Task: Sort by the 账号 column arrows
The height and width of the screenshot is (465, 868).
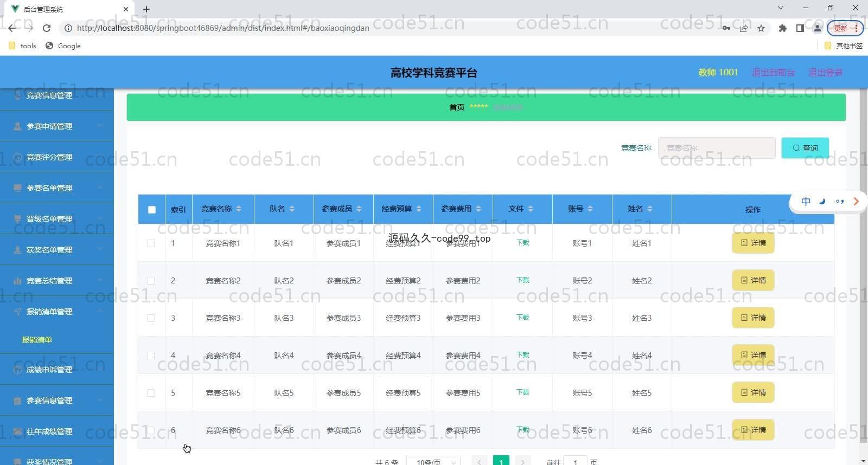Action: click(x=590, y=209)
